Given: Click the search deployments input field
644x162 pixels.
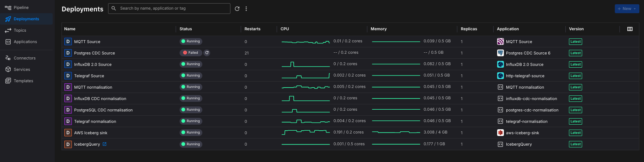Looking at the screenshot, I should [x=169, y=8].
